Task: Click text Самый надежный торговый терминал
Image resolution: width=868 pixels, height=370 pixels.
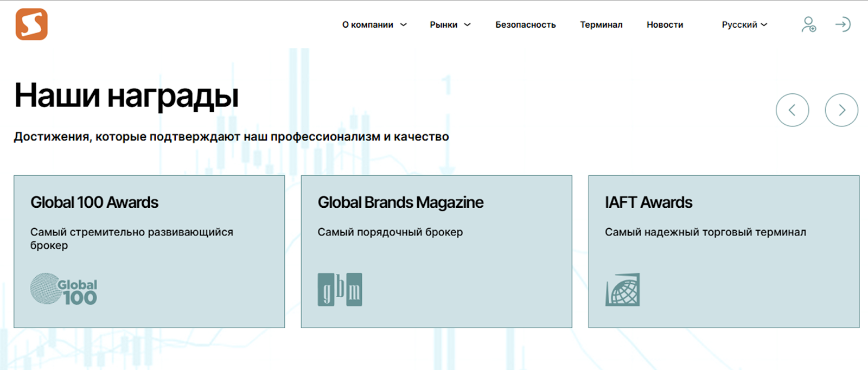Action: coord(705,232)
